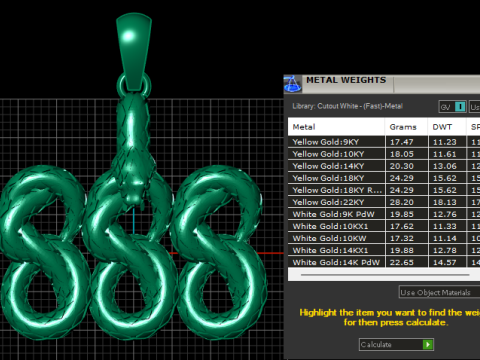This screenshot has width=480, height=360.
Task: Click the 18.13 DWT value
Action: click(x=445, y=202)
